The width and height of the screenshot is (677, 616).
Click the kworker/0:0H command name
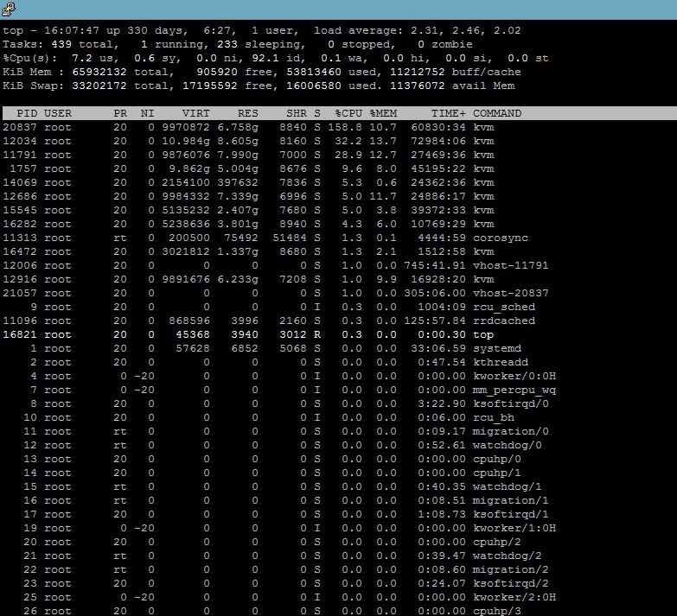514,376
